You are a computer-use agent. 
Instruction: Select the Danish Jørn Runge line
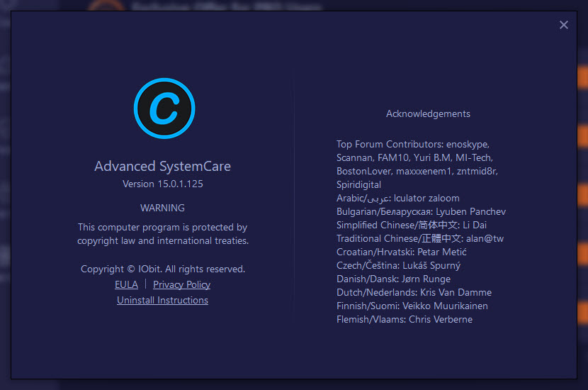pos(393,279)
